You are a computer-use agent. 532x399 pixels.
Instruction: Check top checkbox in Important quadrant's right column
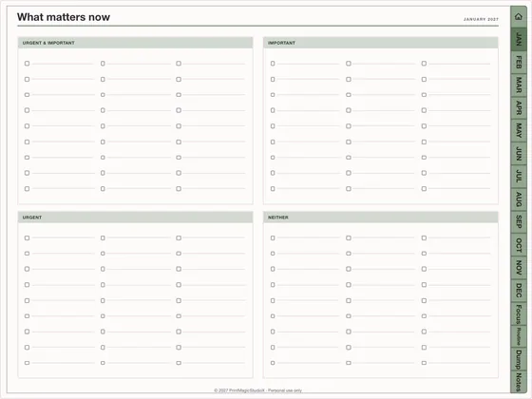(424, 64)
